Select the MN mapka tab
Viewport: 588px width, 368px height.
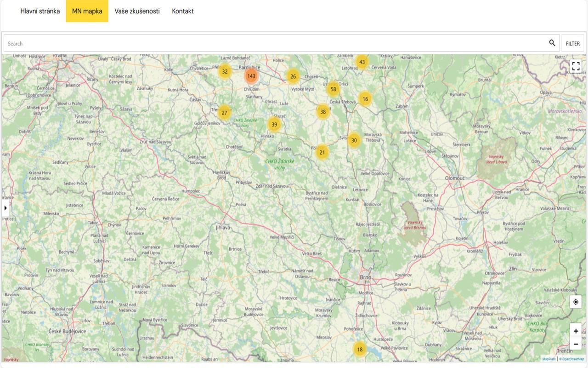pos(87,11)
